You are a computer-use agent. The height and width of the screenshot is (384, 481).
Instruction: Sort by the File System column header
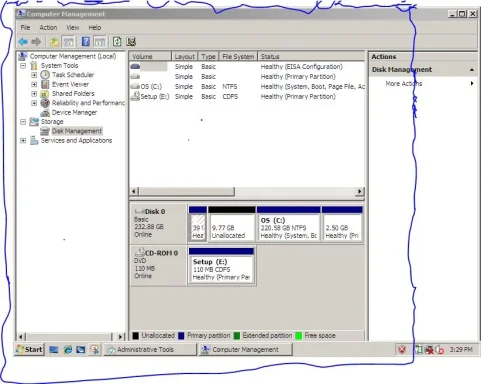coord(238,56)
